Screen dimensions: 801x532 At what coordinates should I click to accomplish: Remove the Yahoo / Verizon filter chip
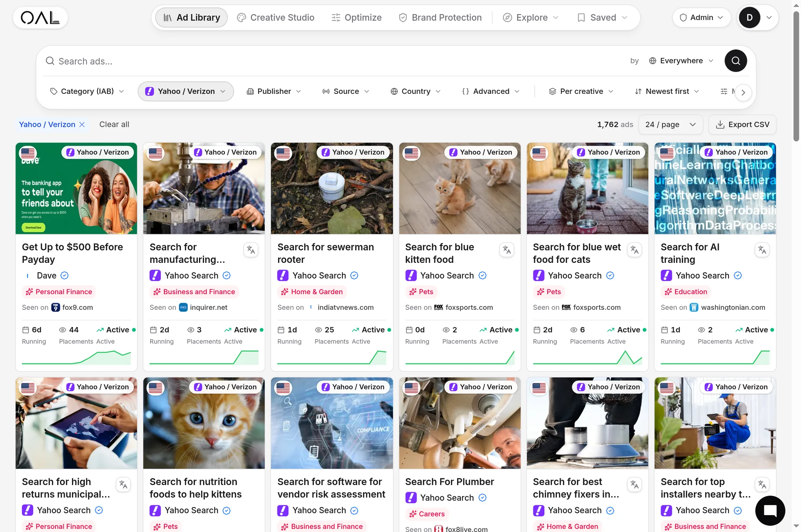coord(82,124)
